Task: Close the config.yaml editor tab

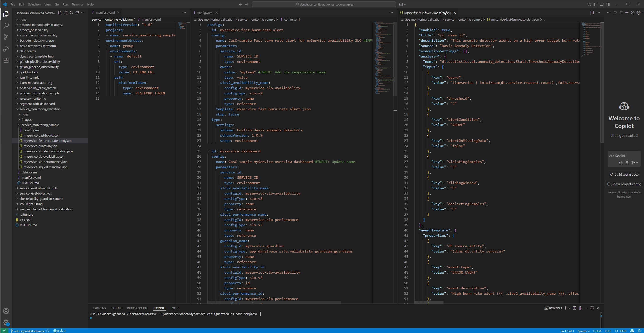Action: click(x=217, y=13)
